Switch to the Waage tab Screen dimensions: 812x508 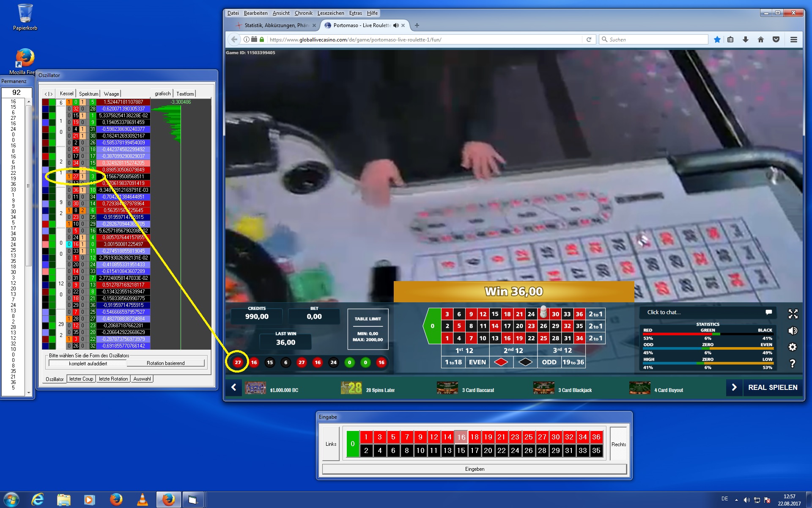point(111,94)
